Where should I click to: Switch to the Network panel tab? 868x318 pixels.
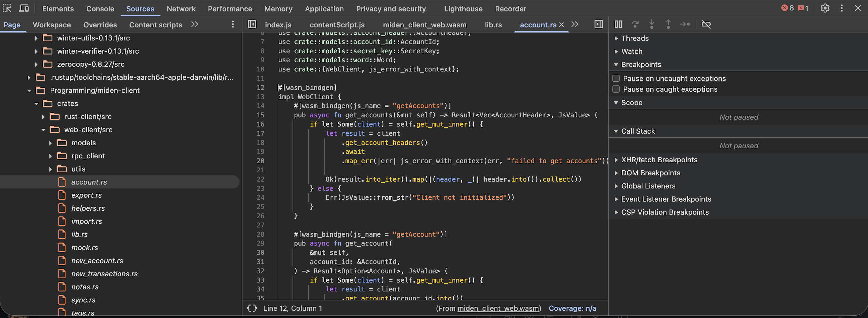181,9
